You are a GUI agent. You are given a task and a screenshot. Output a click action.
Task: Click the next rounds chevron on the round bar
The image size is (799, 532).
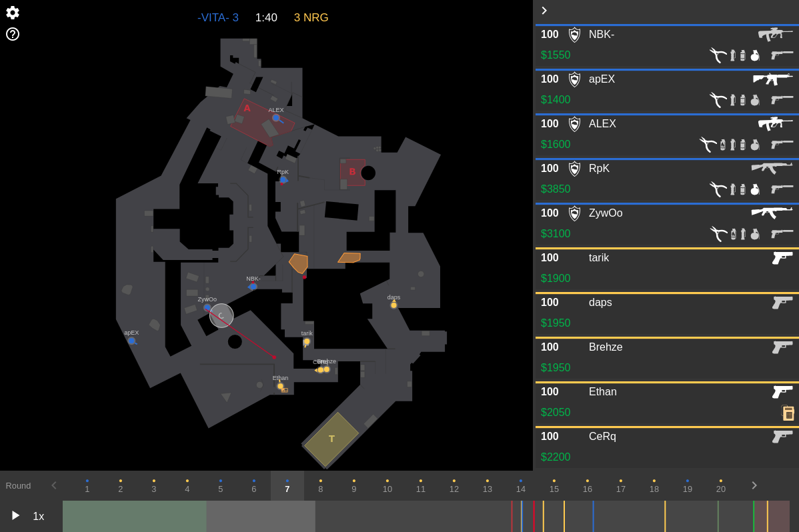754,485
